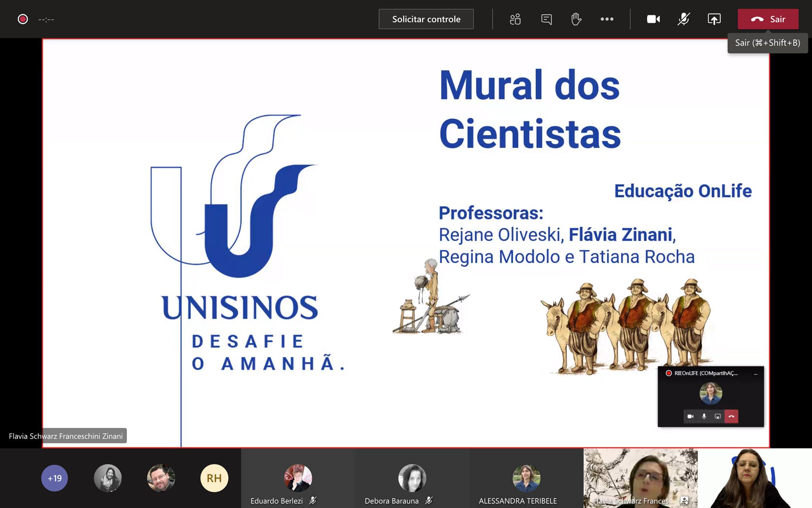Open the share content tray
The width and height of the screenshot is (812, 508).
coord(714,19)
